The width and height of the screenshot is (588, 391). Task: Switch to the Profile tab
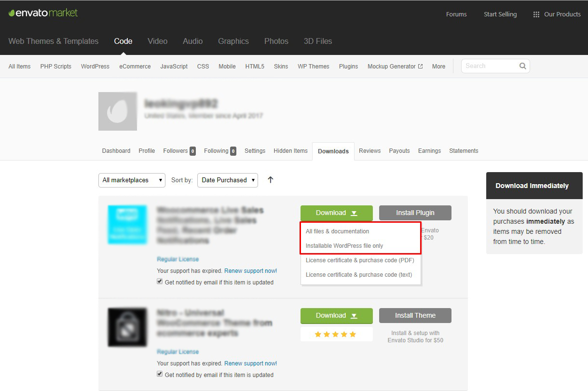[147, 151]
